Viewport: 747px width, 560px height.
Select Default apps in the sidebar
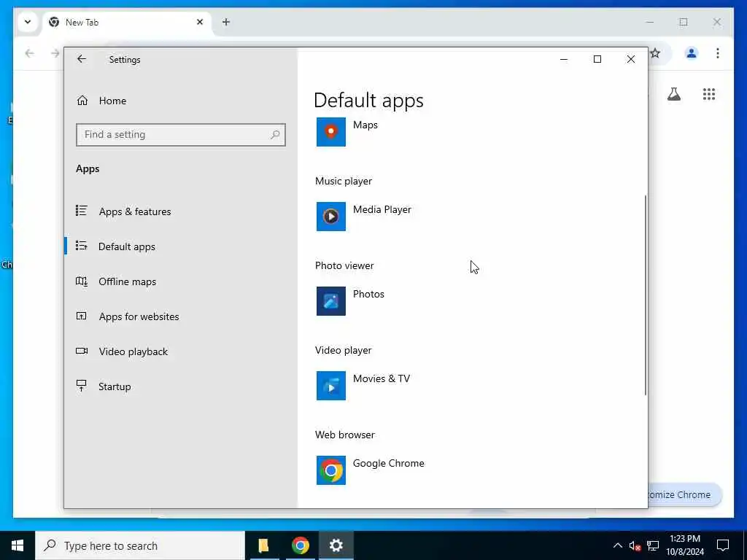coord(127,246)
